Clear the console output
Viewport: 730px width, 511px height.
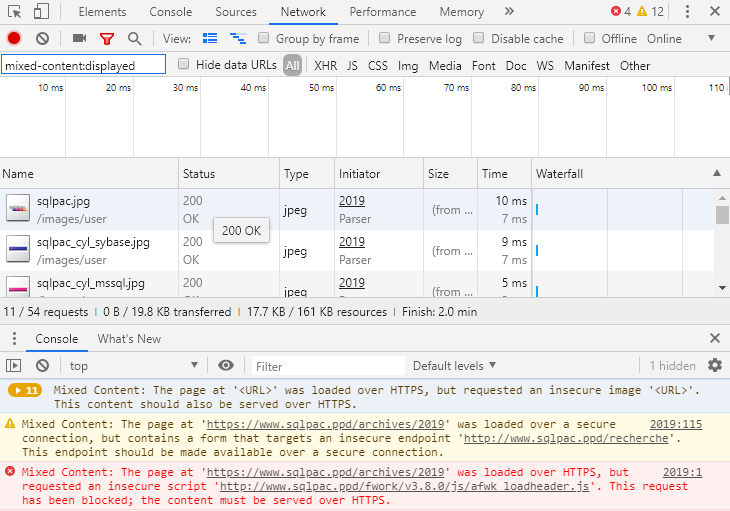(42, 365)
